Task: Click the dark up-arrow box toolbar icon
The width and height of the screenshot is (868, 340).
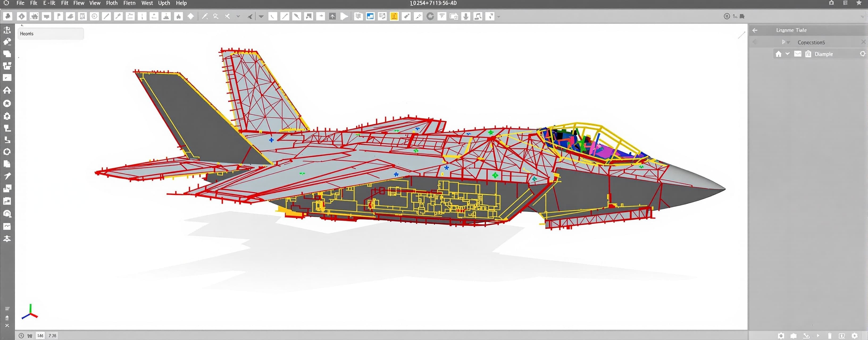Action: tap(332, 16)
